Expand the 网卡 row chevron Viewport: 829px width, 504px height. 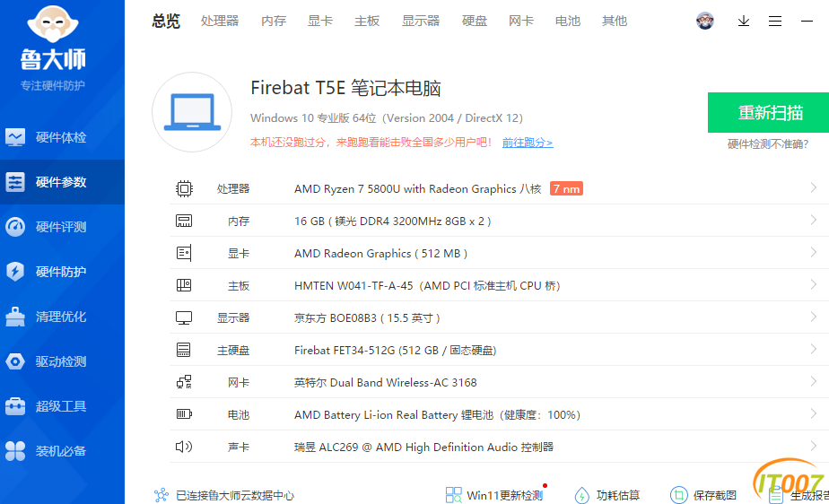[813, 381]
